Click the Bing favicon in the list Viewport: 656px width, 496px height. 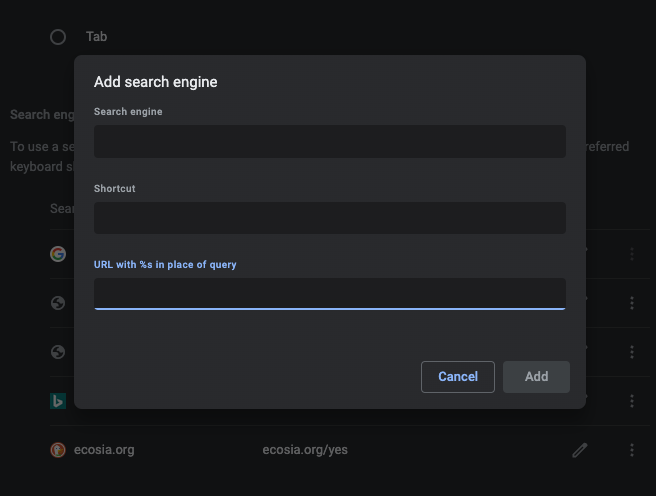[x=58, y=401]
